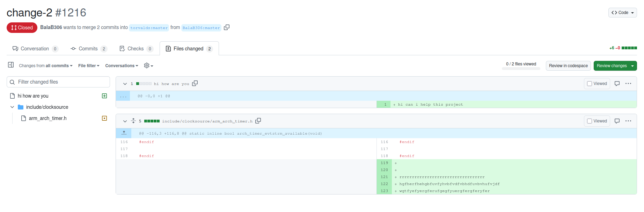Mark 'hi how are you' as viewed
644x212 pixels.
pyautogui.click(x=597, y=84)
